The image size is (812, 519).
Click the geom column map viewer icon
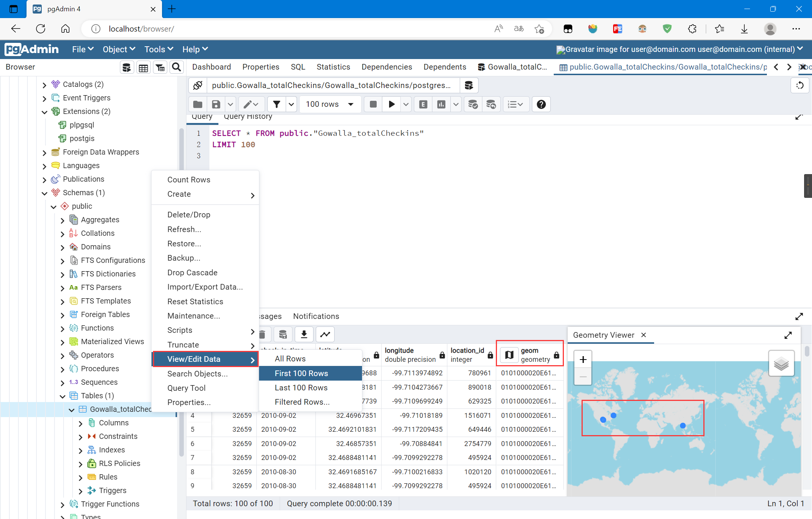pyautogui.click(x=509, y=354)
